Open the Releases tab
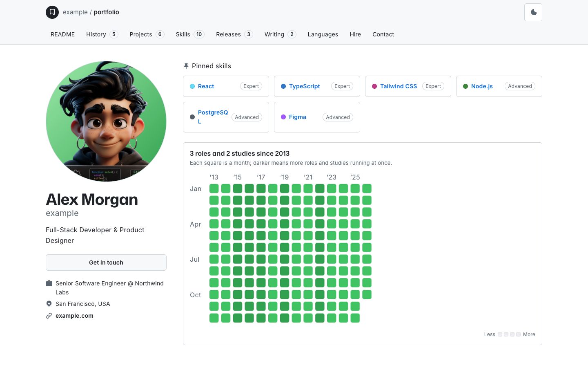 pos(234,34)
